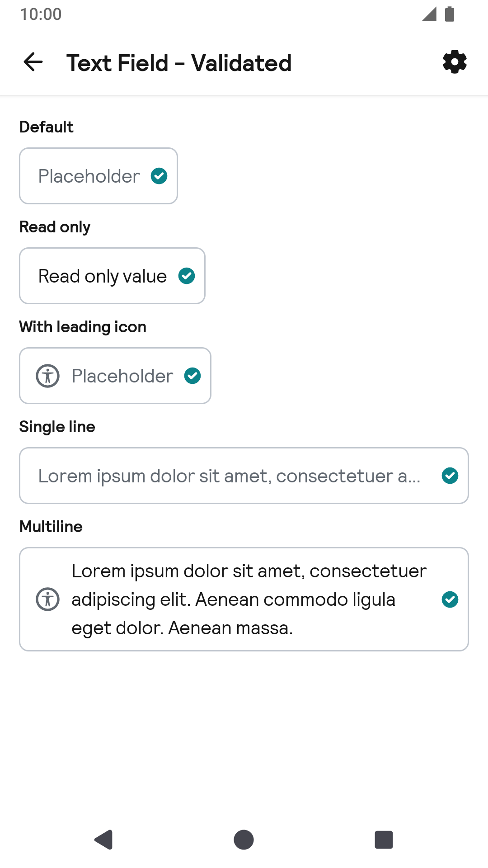This screenshot has width=488, height=868.
Task: Focus the Default placeholder text field
Action: 89,176
